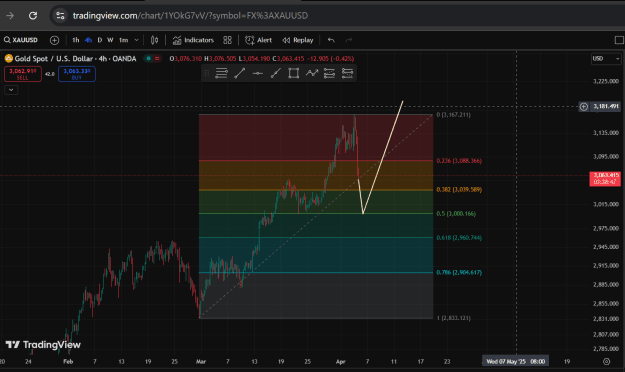Open site information icon in address bar

tap(60, 16)
